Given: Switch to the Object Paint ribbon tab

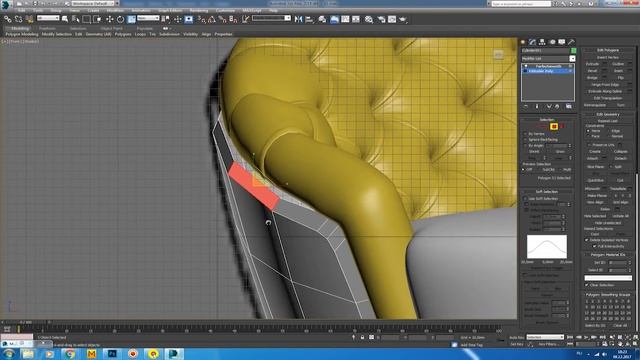Looking at the screenshot, I should [111, 29].
